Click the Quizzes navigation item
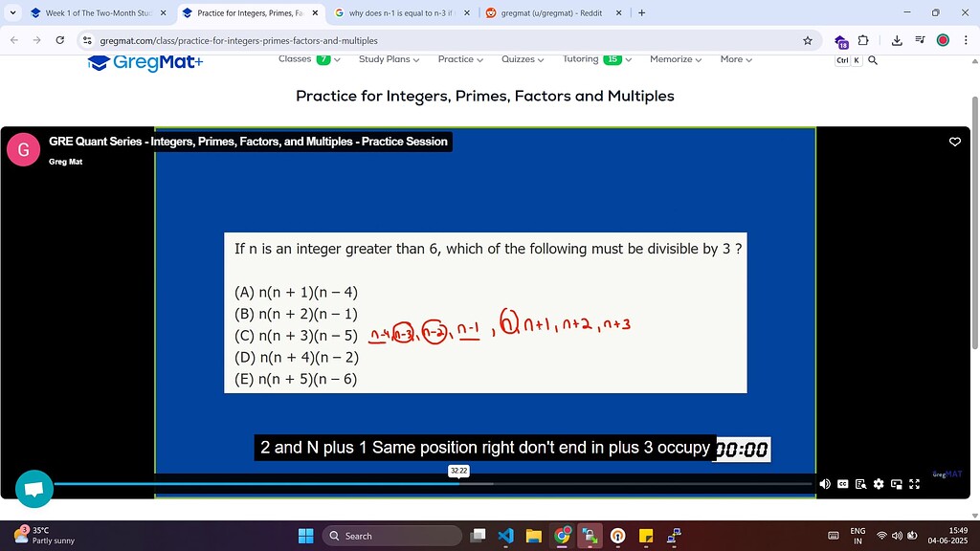Viewport: 980px width, 551px height. click(x=522, y=59)
